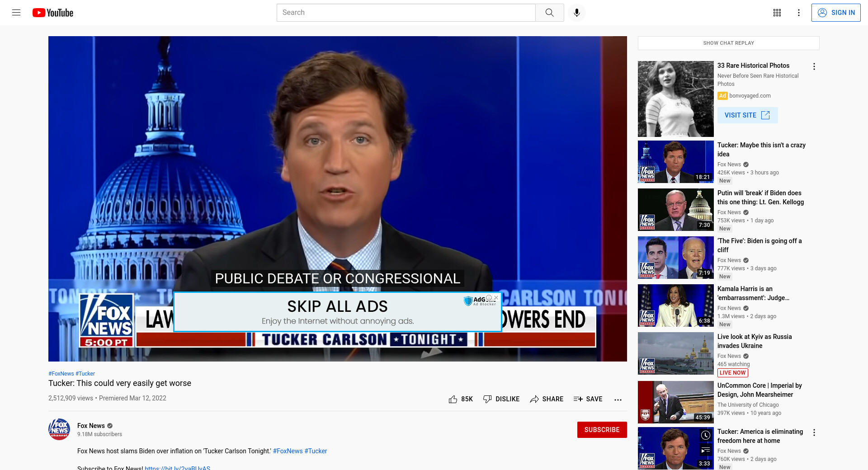Click the Sign In button
Viewport: 868px width, 470px height.
tap(836, 13)
